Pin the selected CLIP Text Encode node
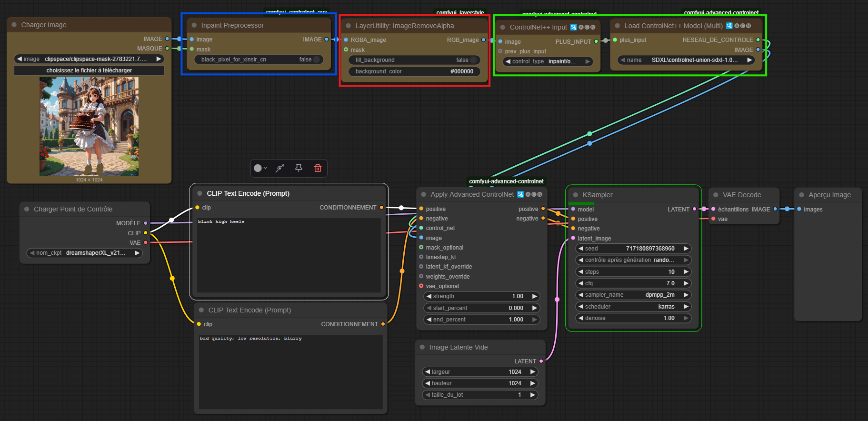868x421 pixels. pos(299,168)
